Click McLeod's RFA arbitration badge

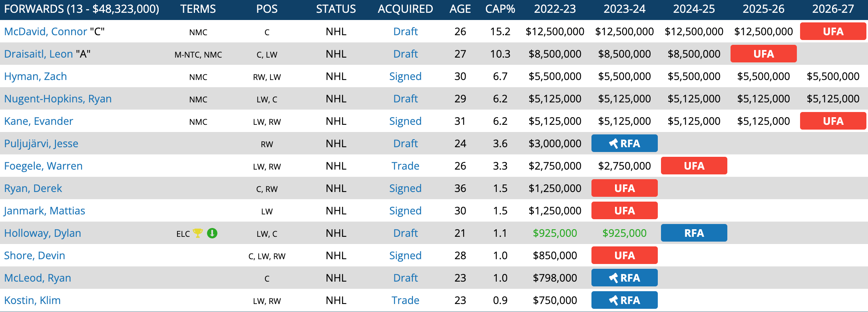(x=624, y=278)
